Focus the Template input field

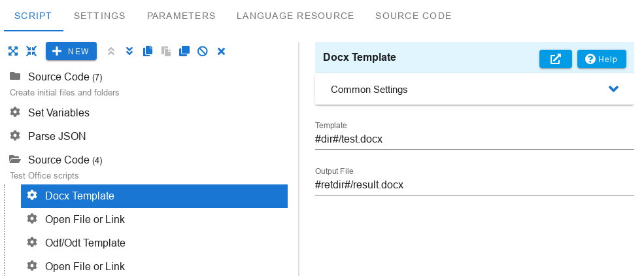tap(474, 139)
